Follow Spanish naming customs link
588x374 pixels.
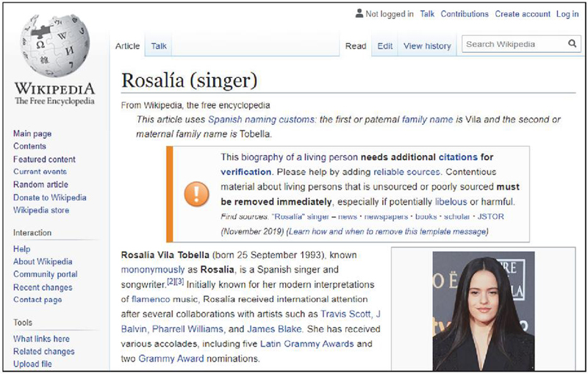262,120
